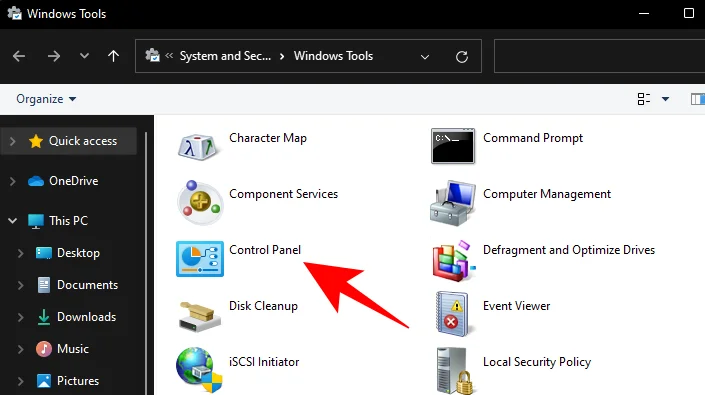
Task: Click the 'Disk Cleanup' text label
Action: click(x=263, y=306)
